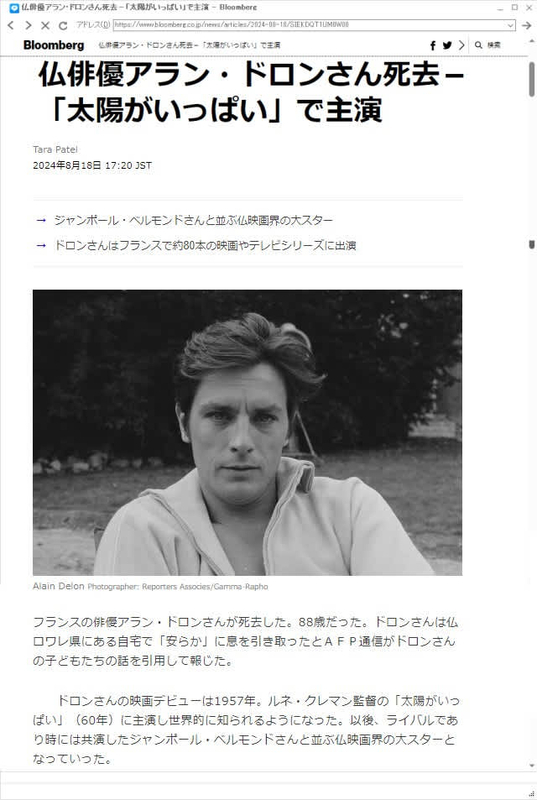Screen dimensions: 537x800
Task: Click the search magnifier icon
Action: tap(478, 45)
